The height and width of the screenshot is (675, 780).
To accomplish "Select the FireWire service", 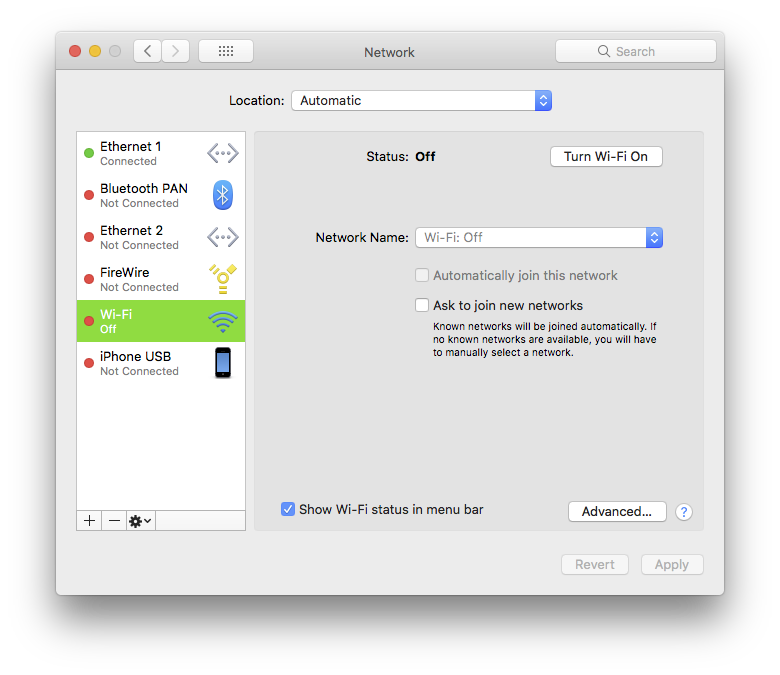I will point(161,279).
